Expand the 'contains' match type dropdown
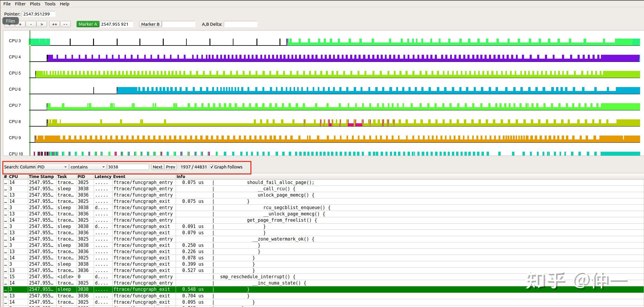 [x=87, y=167]
